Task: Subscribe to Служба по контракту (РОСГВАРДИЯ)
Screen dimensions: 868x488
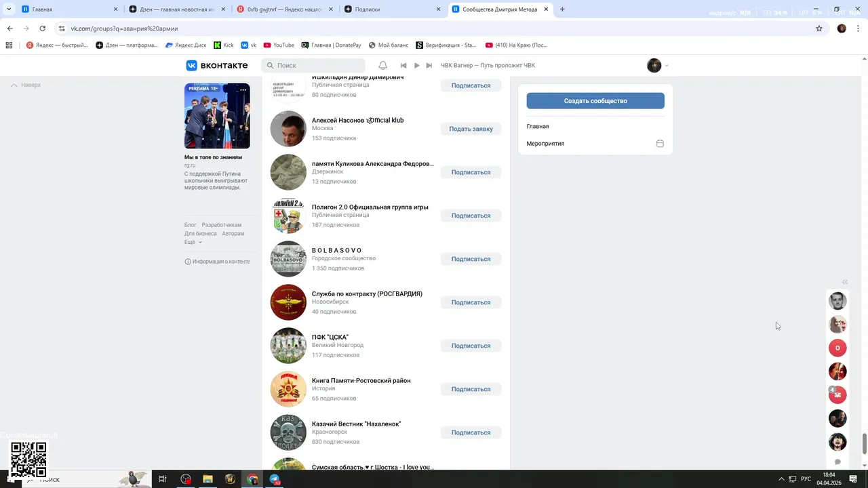Action: coord(471,302)
